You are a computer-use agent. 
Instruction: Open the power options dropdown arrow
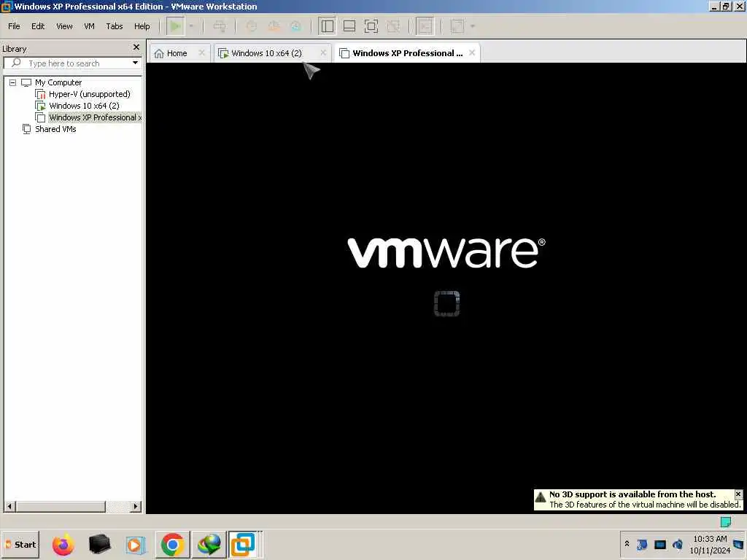[191, 26]
